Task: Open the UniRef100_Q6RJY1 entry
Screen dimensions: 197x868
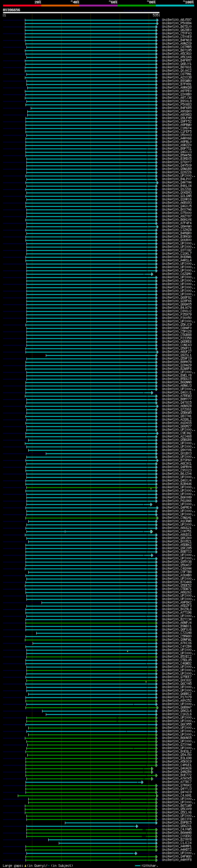Action: [176, 64]
